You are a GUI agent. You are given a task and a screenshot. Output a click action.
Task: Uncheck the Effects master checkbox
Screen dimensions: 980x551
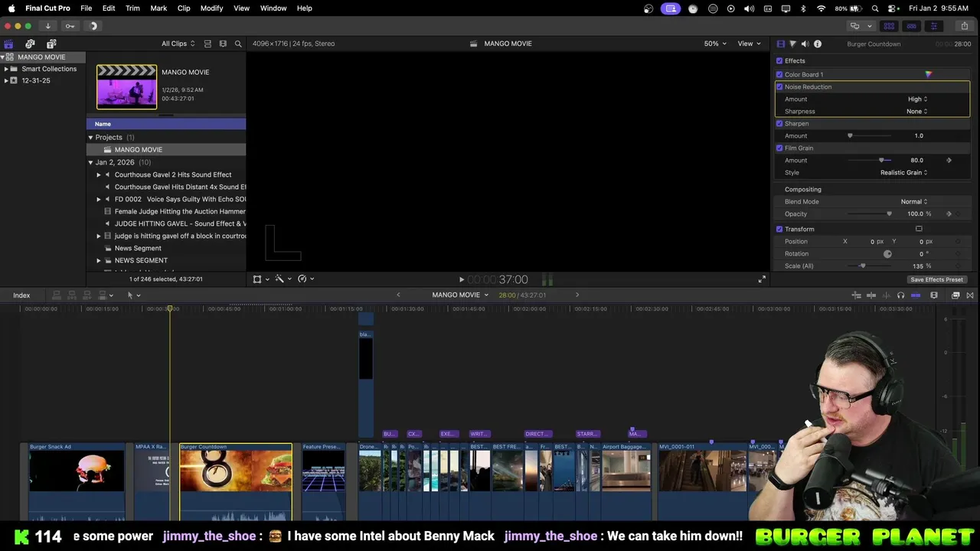point(779,60)
